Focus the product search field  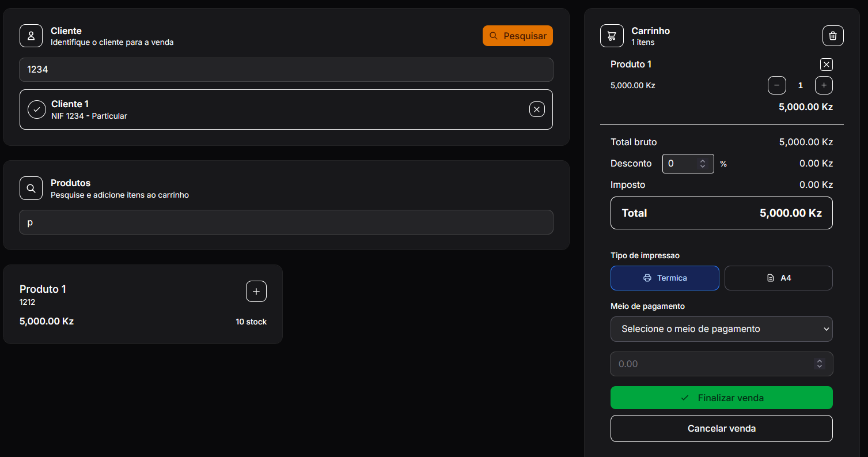tap(286, 222)
